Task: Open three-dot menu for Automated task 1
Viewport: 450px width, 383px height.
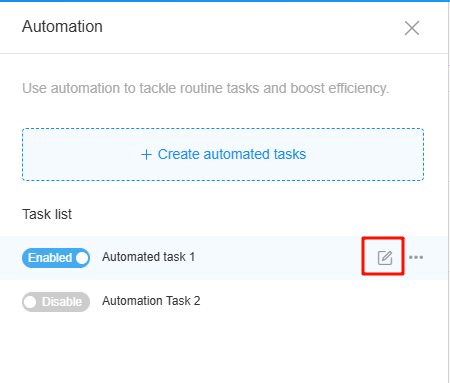Action: click(x=416, y=257)
